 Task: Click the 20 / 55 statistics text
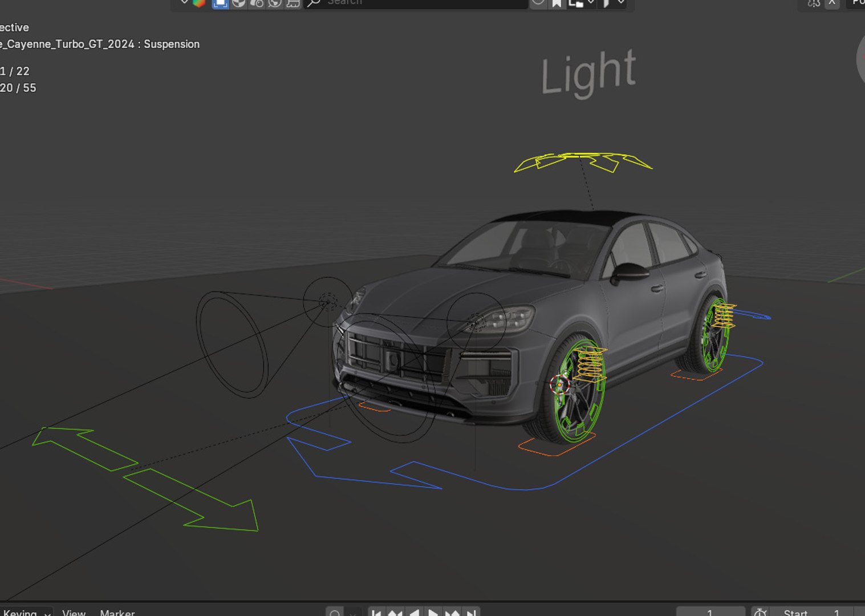pos(18,88)
